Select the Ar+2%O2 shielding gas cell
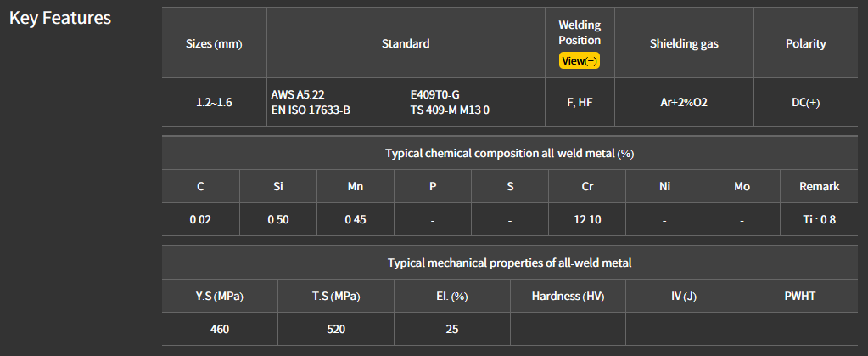The width and height of the screenshot is (868, 356). click(684, 102)
